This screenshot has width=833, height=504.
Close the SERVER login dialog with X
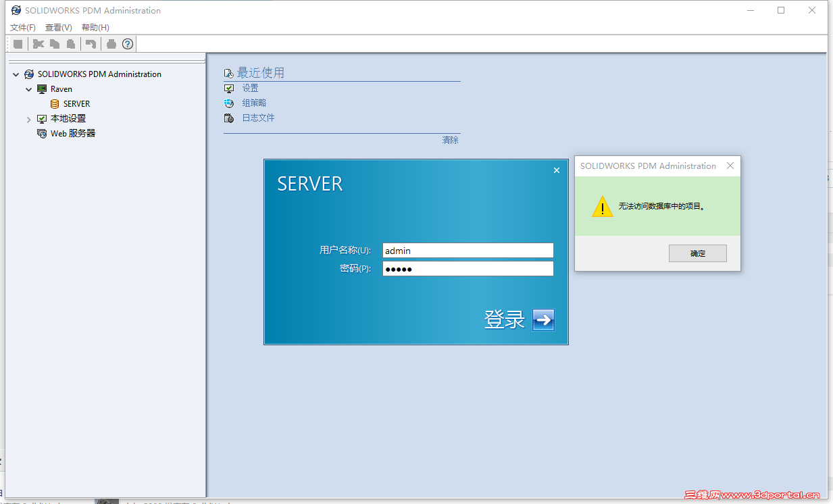(557, 170)
